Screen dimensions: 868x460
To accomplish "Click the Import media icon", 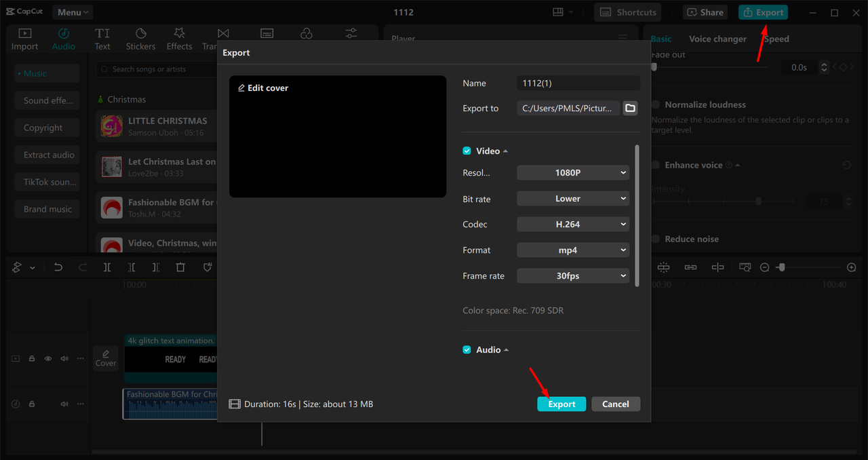I will click(25, 33).
